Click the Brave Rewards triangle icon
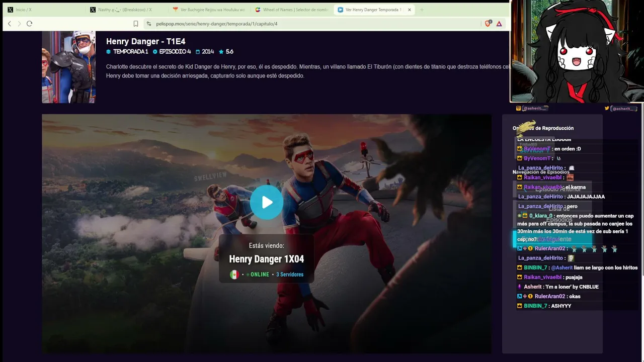 [499, 24]
